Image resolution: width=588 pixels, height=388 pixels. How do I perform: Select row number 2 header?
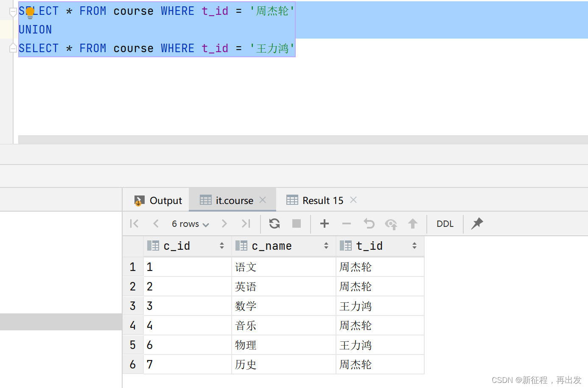click(x=133, y=287)
